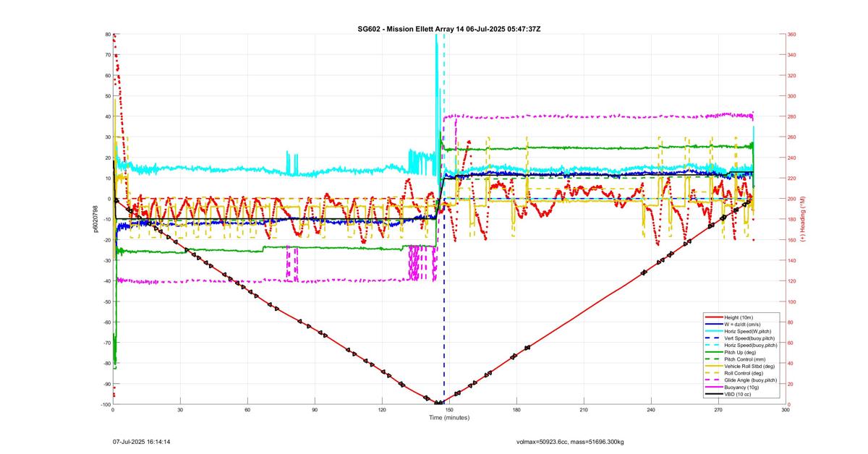Select 'Pitch Control (mm)' legend entry

tap(745, 359)
